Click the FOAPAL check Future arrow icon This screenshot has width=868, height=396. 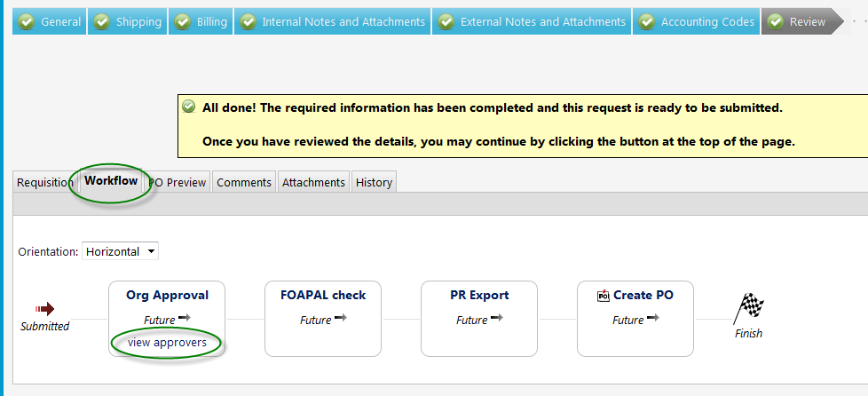click(x=341, y=318)
